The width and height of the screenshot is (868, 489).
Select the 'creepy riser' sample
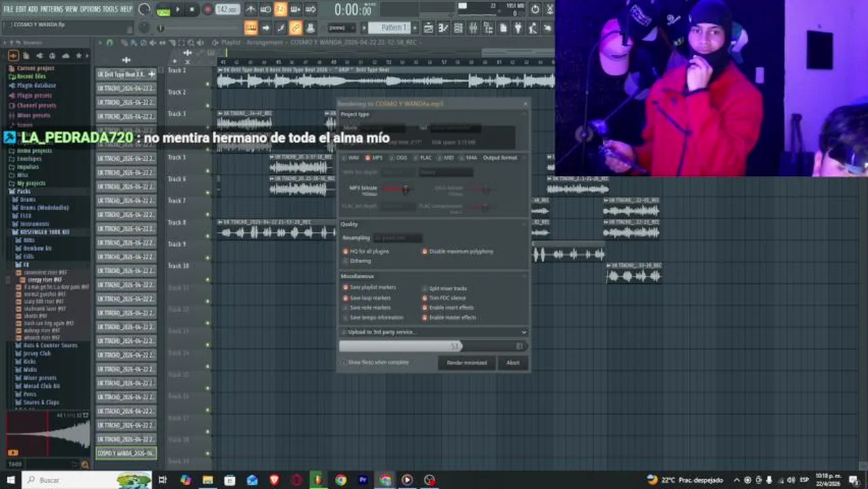(44, 280)
